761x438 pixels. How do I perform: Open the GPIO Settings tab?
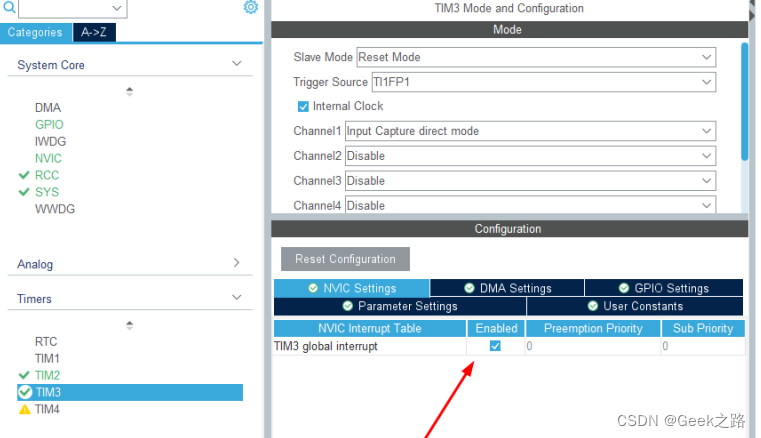pyautogui.click(x=664, y=288)
